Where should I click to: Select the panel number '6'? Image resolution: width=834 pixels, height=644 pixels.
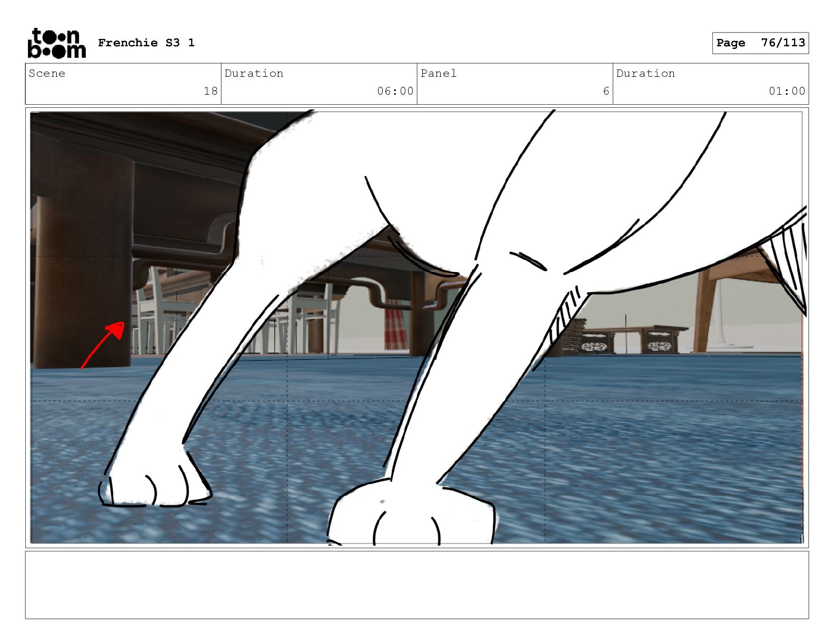tap(606, 91)
